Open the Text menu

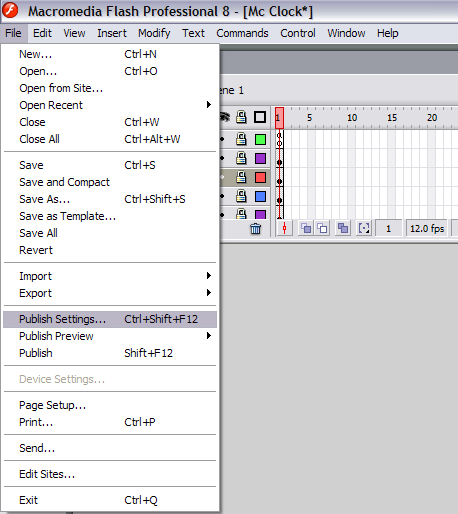[193, 33]
